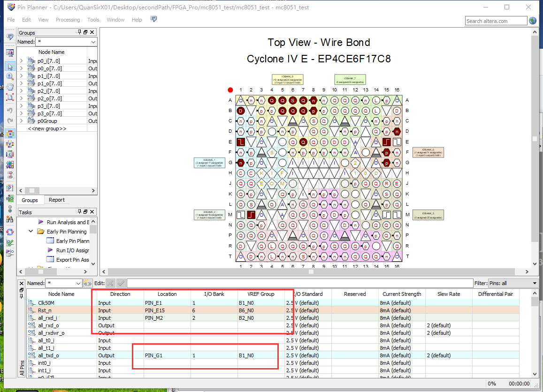Click in the Search altera.com field
543x392 pixels.
pos(496,21)
